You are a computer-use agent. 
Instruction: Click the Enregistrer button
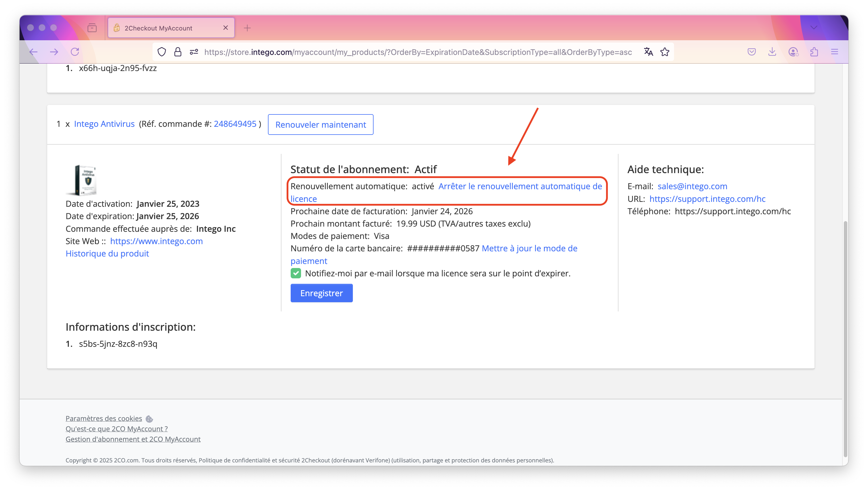[321, 293]
